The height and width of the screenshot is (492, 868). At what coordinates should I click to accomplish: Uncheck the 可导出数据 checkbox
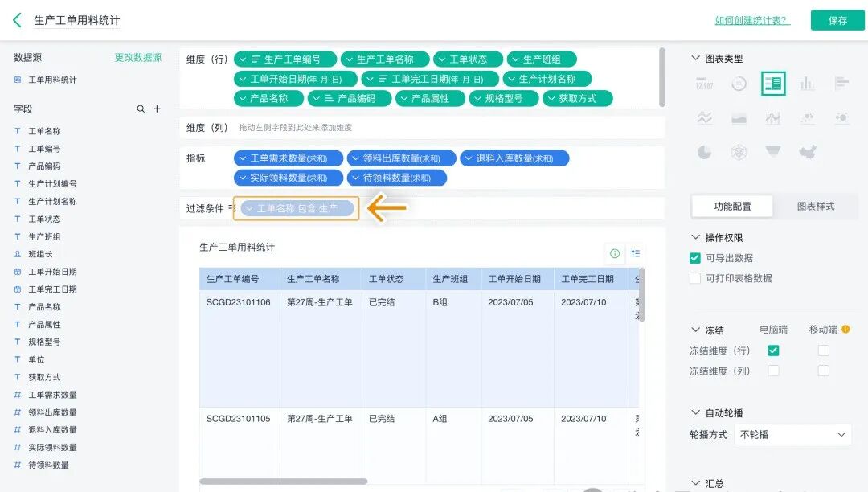(x=695, y=258)
